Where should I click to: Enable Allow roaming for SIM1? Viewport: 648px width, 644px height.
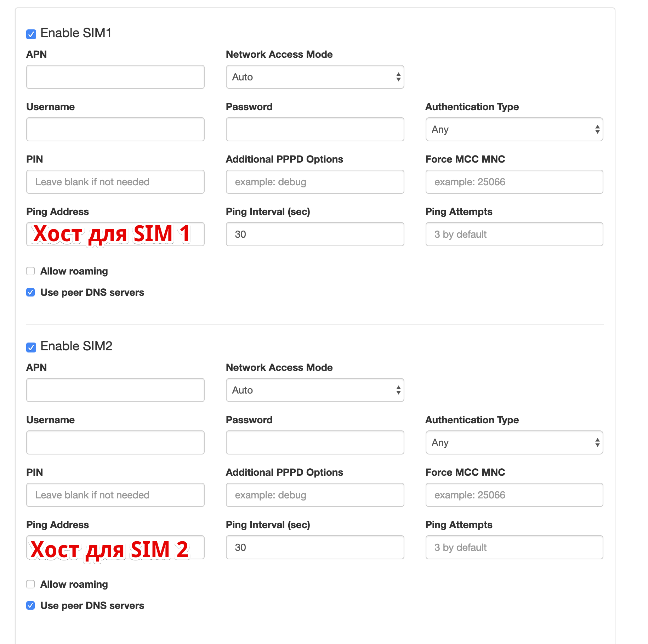(30, 271)
